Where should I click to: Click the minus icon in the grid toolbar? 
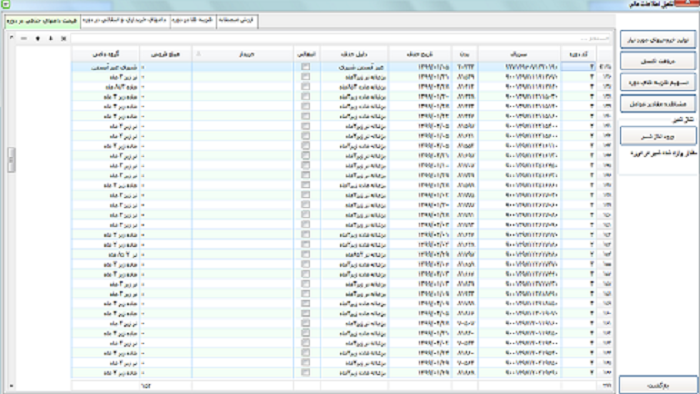pyautogui.click(x=24, y=39)
